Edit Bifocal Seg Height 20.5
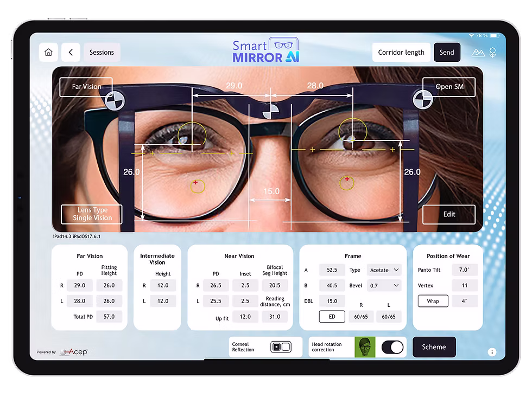The image size is (532, 398). coord(275,285)
